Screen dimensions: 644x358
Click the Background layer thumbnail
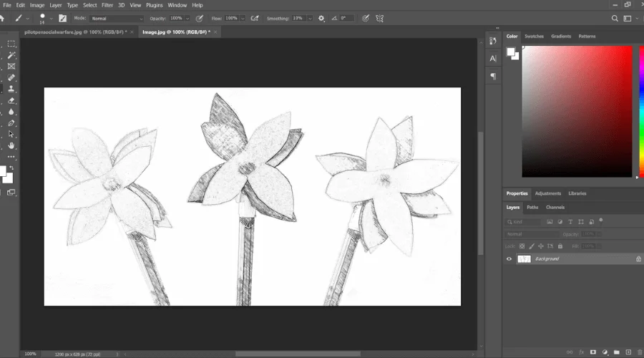[x=524, y=258]
